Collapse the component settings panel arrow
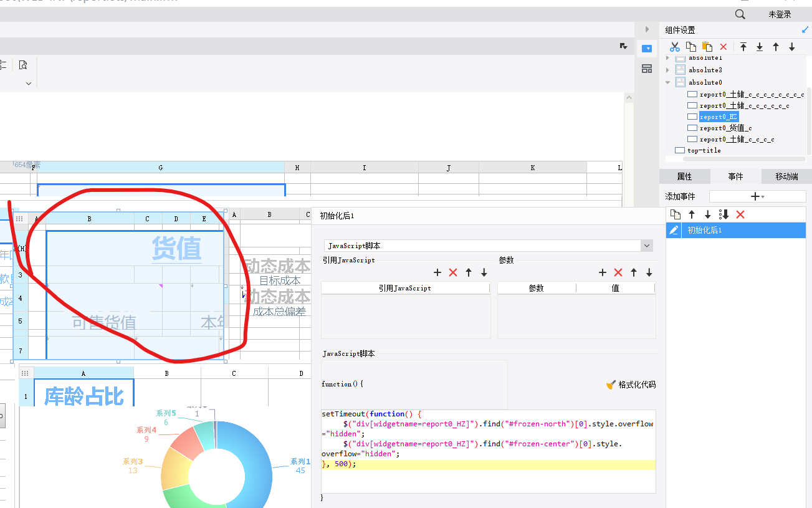The image size is (812, 508). pos(805,29)
